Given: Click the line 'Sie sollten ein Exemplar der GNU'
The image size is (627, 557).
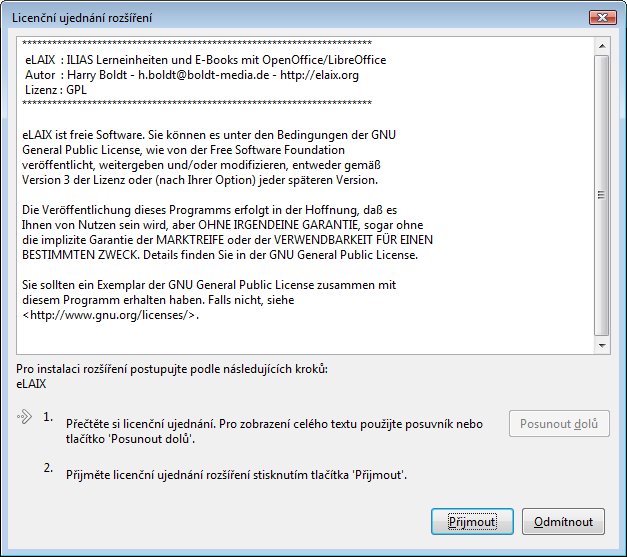Looking at the screenshot, I should [209, 285].
